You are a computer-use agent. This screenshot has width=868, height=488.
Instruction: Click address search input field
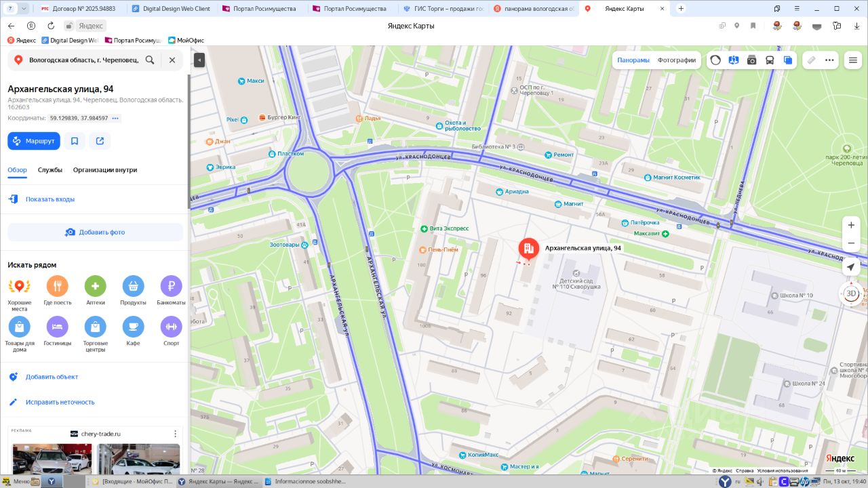click(x=83, y=60)
